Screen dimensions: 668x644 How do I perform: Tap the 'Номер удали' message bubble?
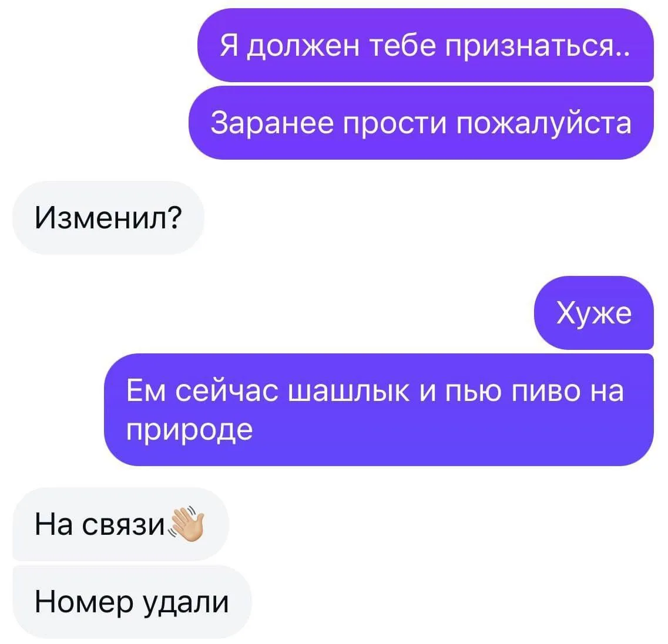132,602
